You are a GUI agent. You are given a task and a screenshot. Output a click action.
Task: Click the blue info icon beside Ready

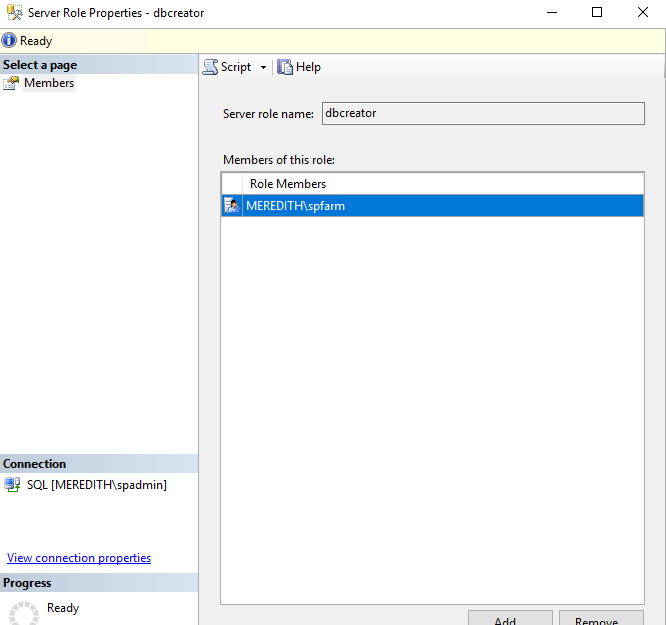pos(9,41)
